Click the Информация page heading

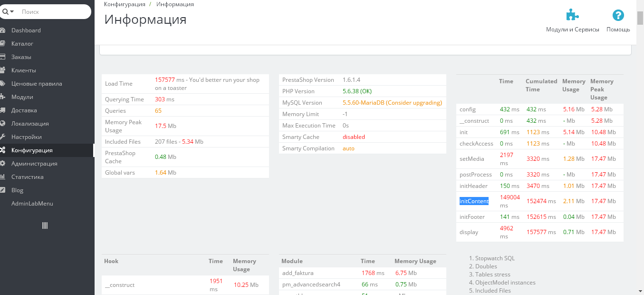coord(145,20)
